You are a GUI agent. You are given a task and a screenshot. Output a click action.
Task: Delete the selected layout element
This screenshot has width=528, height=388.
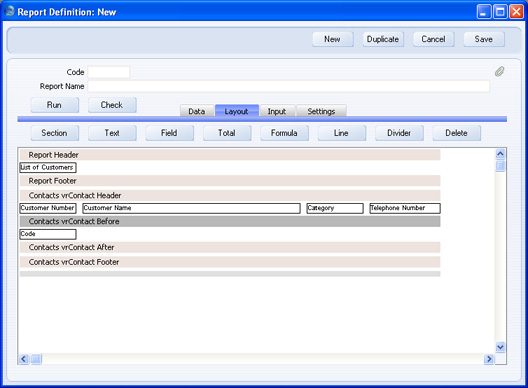point(457,133)
